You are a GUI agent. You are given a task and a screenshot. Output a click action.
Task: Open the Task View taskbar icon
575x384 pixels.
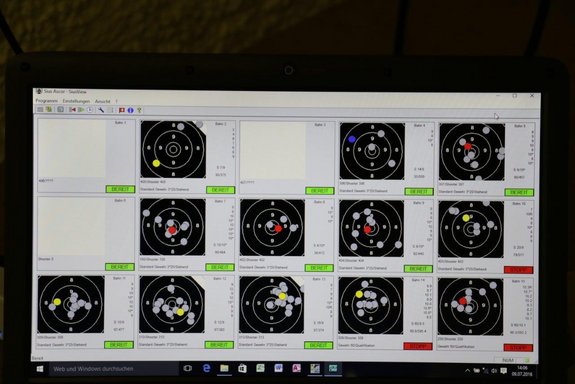pos(187,368)
